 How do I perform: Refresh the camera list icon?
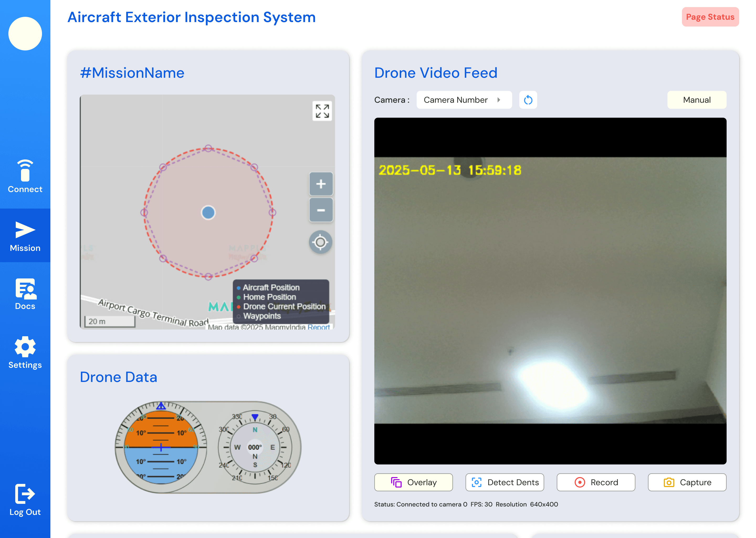528,100
